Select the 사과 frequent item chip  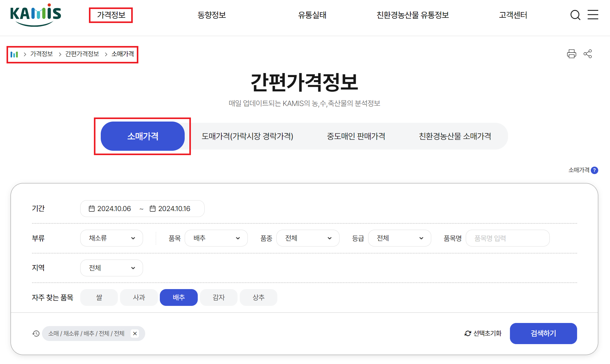[139, 297]
